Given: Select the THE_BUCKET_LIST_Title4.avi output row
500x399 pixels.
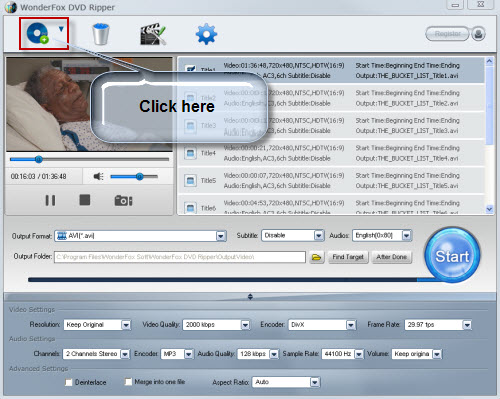Looking at the screenshot, I should pos(331,153).
